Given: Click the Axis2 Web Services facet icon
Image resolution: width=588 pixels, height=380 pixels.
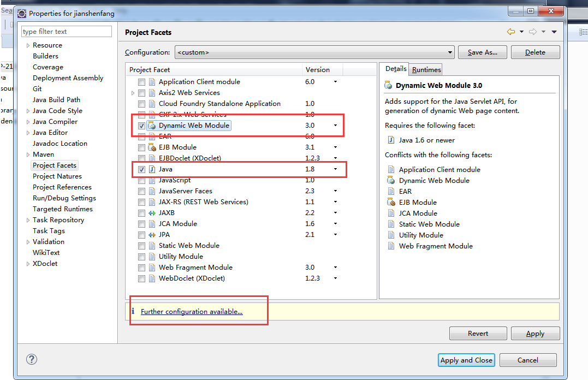Looking at the screenshot, I should 152,93.
